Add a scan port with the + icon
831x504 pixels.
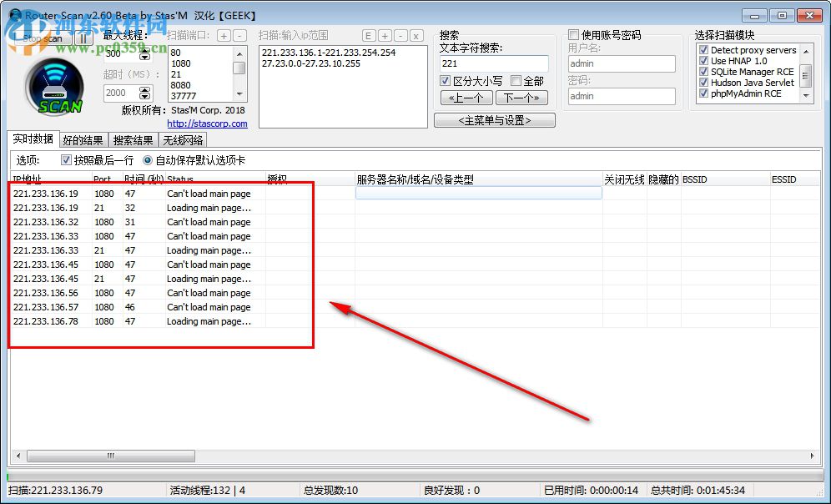point(224,36)
